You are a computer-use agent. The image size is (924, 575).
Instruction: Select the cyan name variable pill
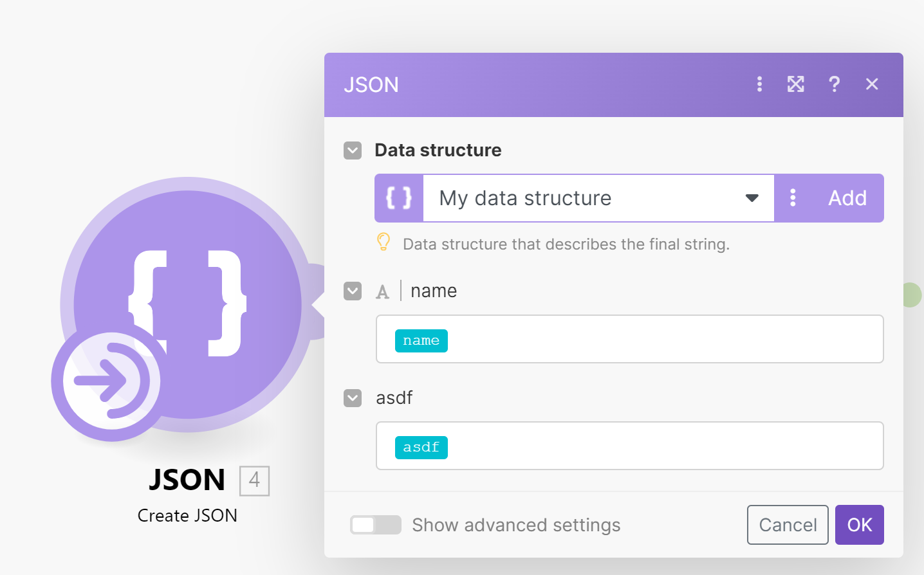(x=421, y=340)
